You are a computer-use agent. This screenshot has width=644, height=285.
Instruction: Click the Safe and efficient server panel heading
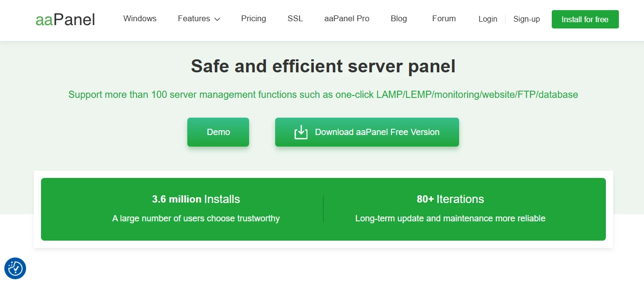coord(323,66)
